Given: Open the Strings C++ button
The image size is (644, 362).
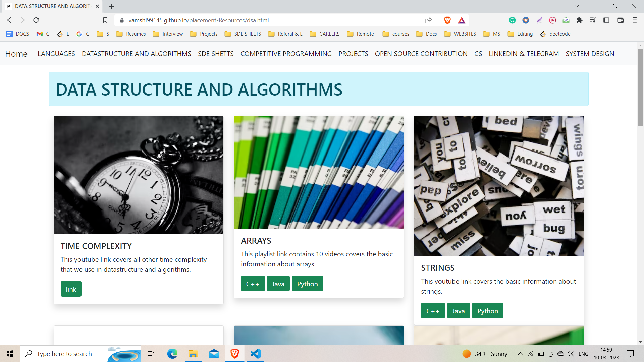Looking at the screenshot, I should pyautogui.click(x=433, y=311).
